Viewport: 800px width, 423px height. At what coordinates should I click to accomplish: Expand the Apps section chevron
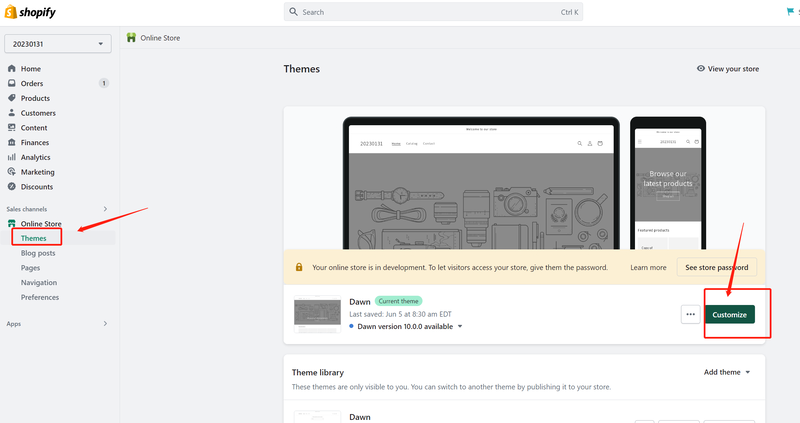(105, 324)
